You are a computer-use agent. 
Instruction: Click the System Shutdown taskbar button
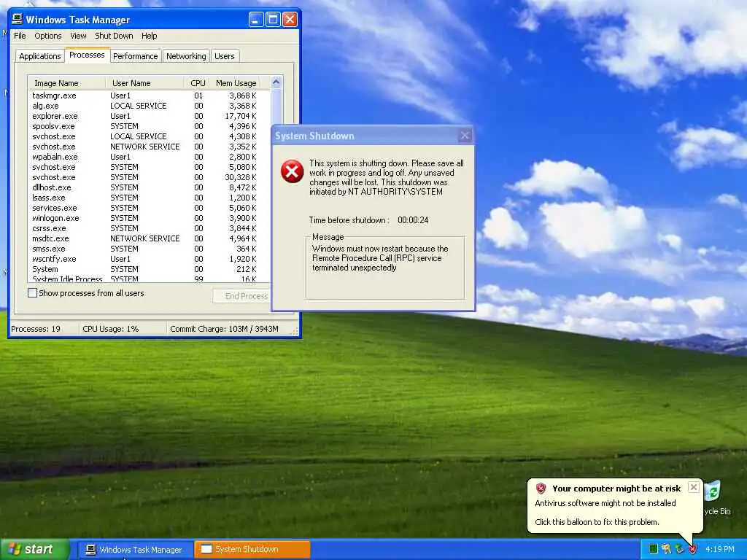pyautogui.click(x=252, y=550)
